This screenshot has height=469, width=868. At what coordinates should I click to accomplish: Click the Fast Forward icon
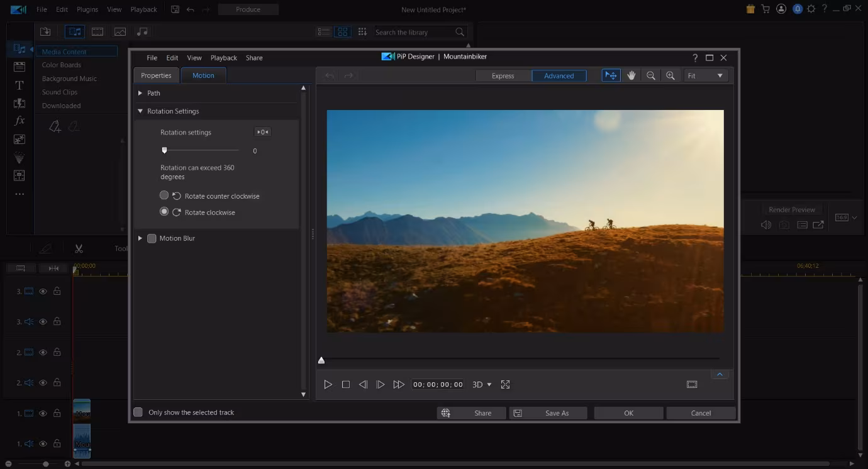tap(398, 384)
